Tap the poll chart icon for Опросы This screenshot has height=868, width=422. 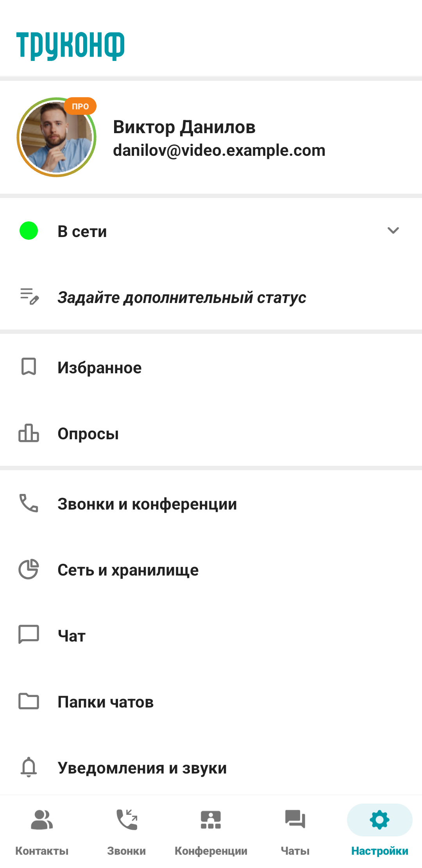point(29,433)
